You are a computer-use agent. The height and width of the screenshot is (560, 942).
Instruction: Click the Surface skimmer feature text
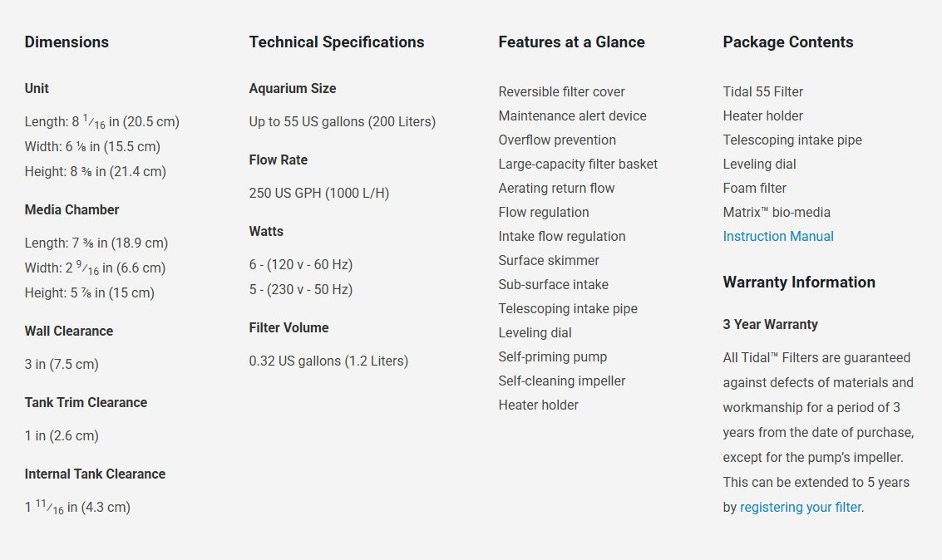[549, 260]
